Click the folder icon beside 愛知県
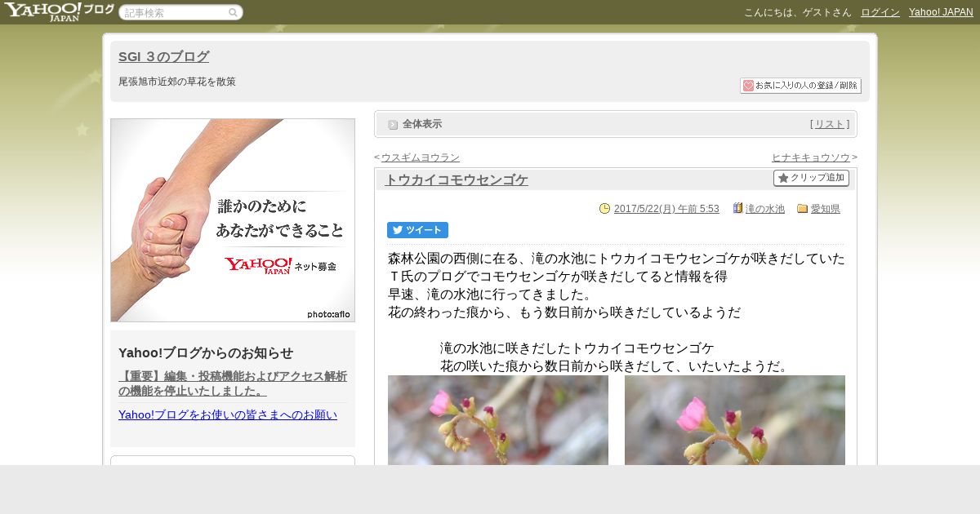This screenshot has height=514, width=980. point(802,209)
